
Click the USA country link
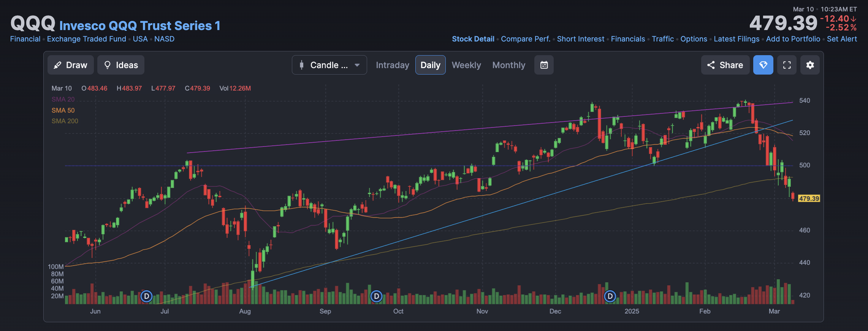click(x=140, y=39)
